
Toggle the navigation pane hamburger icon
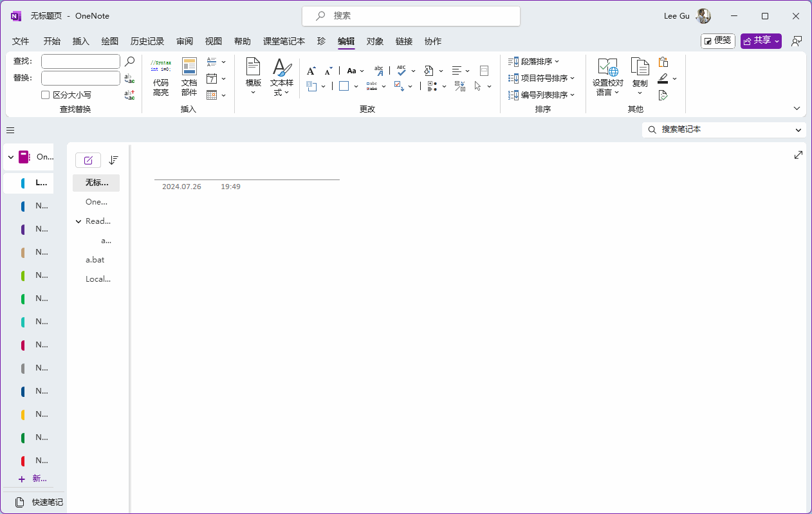pyautogui.click(x=10, y=130)
